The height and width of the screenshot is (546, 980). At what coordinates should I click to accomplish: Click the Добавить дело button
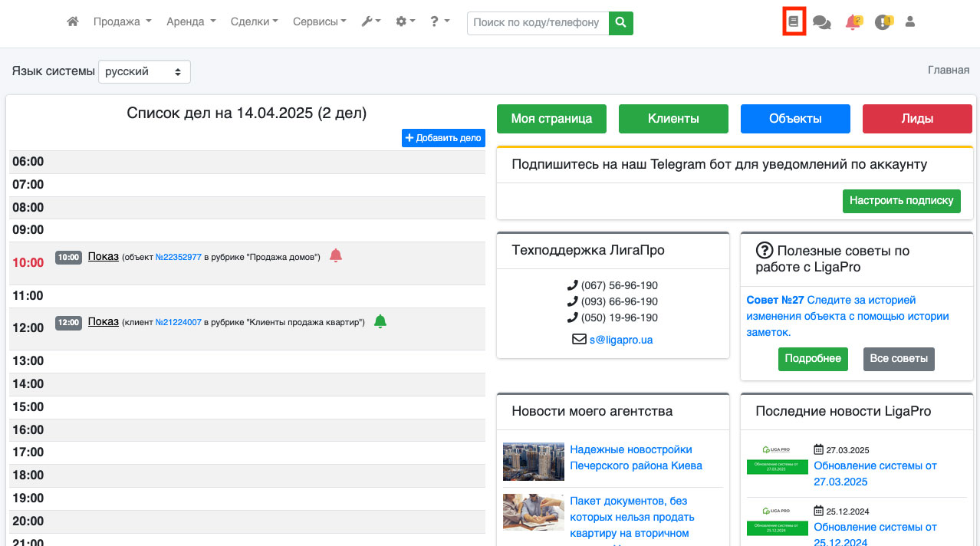(x=443, y=138)
